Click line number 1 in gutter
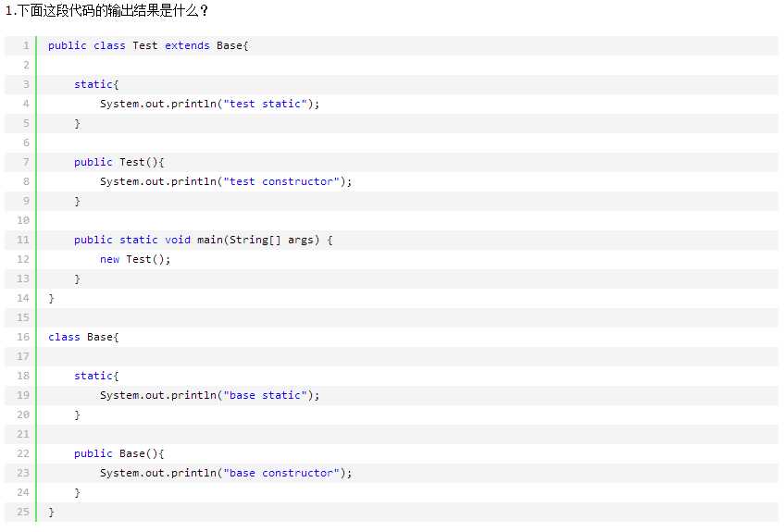Image resolution: width=784 pixels, height=532 pixels. point(26,45)
